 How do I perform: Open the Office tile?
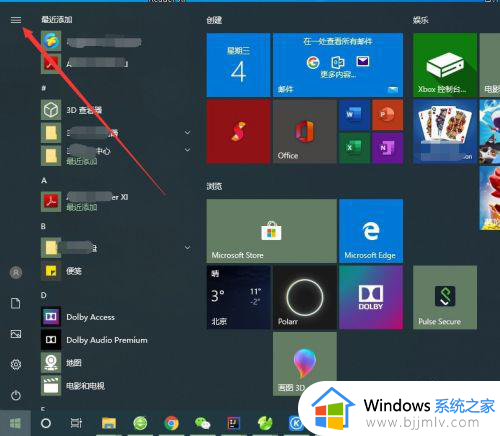tap(305, 131)
